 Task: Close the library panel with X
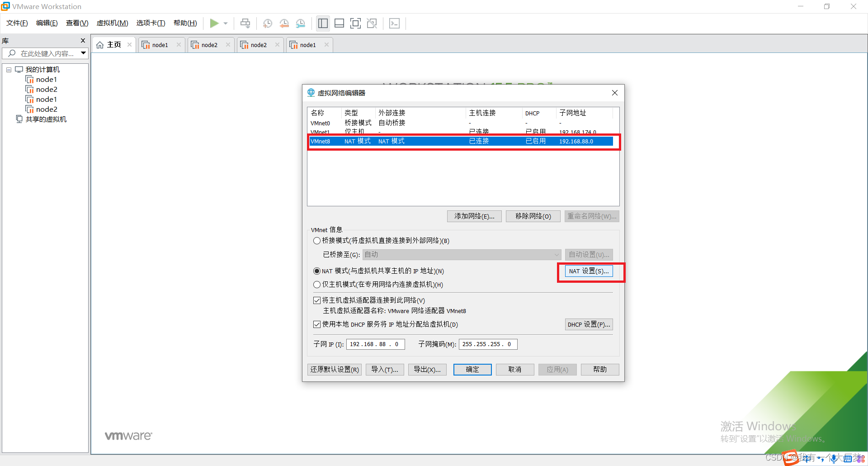tap(83, 41)
